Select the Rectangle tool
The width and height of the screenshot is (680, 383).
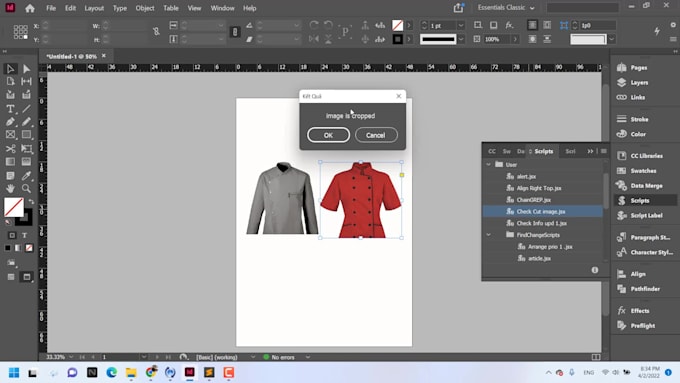[26, 135]
